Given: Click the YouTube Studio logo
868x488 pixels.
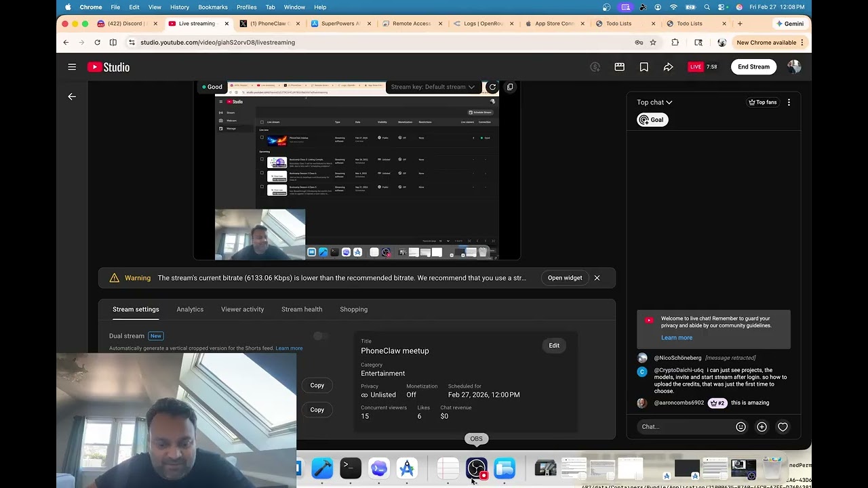Looking at the screenshot, I should click(x=108, y=66).
